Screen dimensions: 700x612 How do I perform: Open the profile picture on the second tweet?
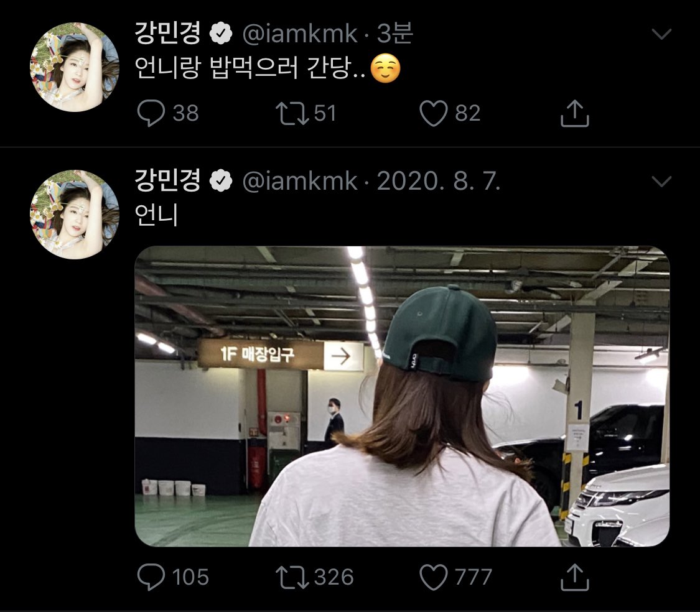click(75, 215)
